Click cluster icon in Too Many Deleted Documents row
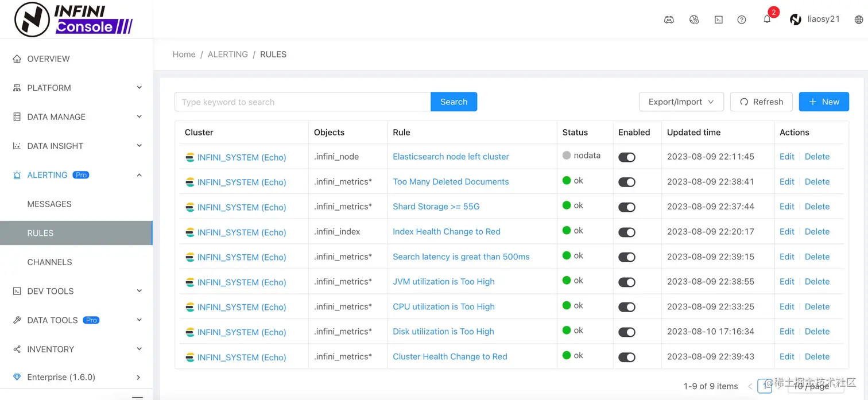Image resolution: width=868 pixels, height=400 pixels. point(190,182)
